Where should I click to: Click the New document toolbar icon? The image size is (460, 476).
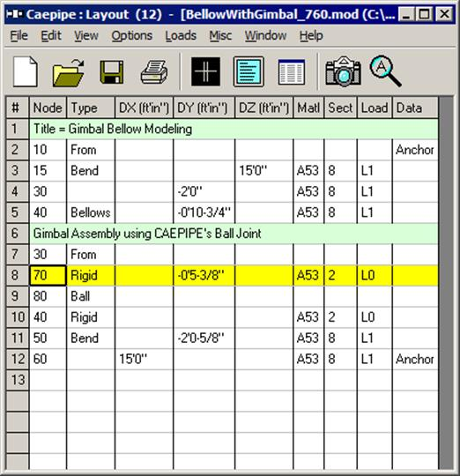click(x=26, y=72)
